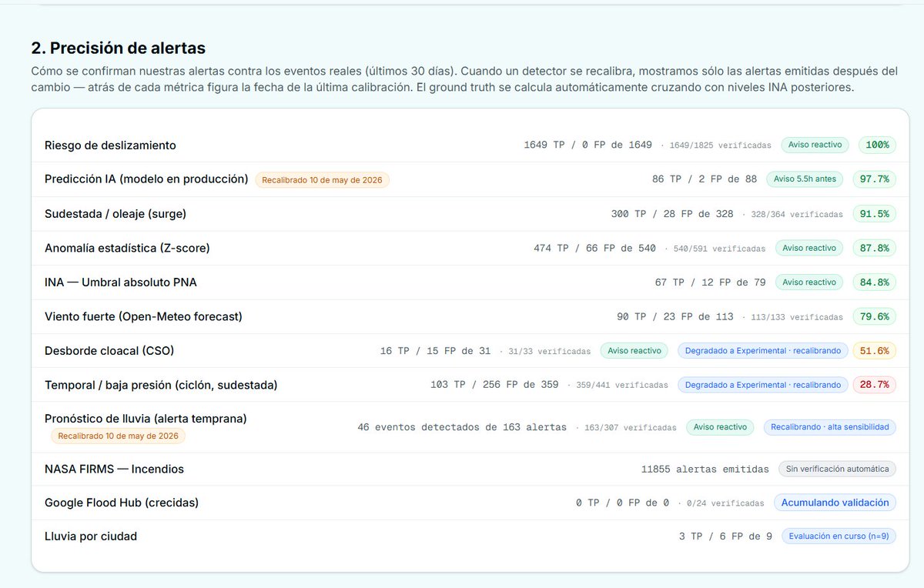Image resolution: width=924 pixels, height=588 pixels.
Task: Click the 'Acumulando validación' badge
Action: [x=835, y=503]
